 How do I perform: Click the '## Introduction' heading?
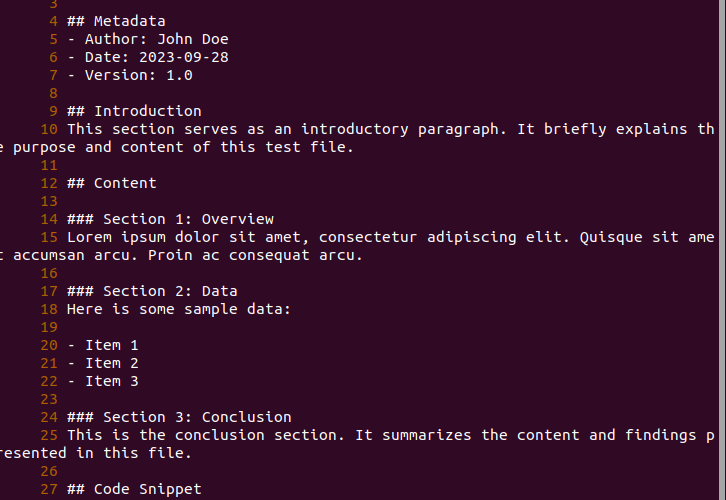134,112
